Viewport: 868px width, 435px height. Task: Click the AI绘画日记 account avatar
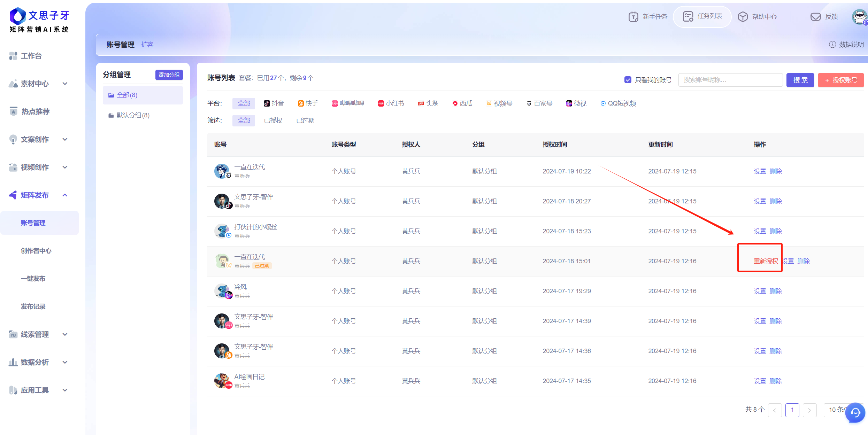click(222, 381)
